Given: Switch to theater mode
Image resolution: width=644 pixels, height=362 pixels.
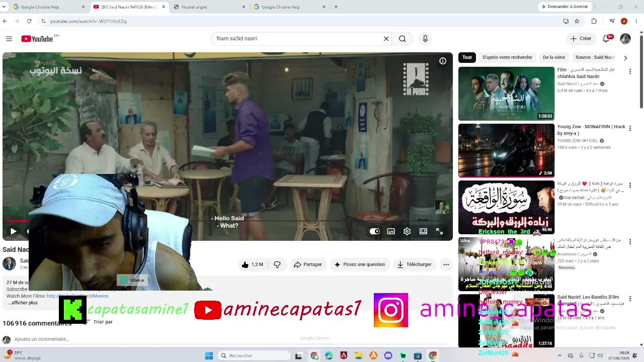Looking at the screenshot, I should (423, 231).
